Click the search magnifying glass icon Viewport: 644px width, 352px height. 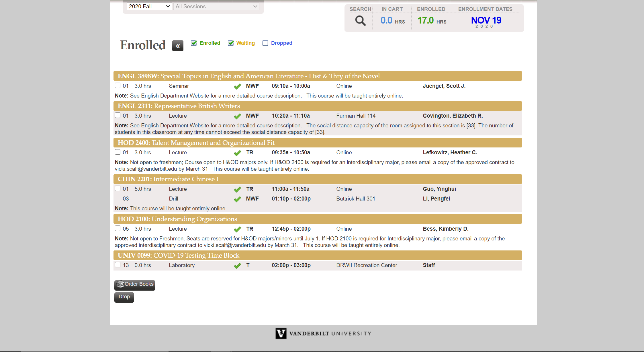pos(360,21)
